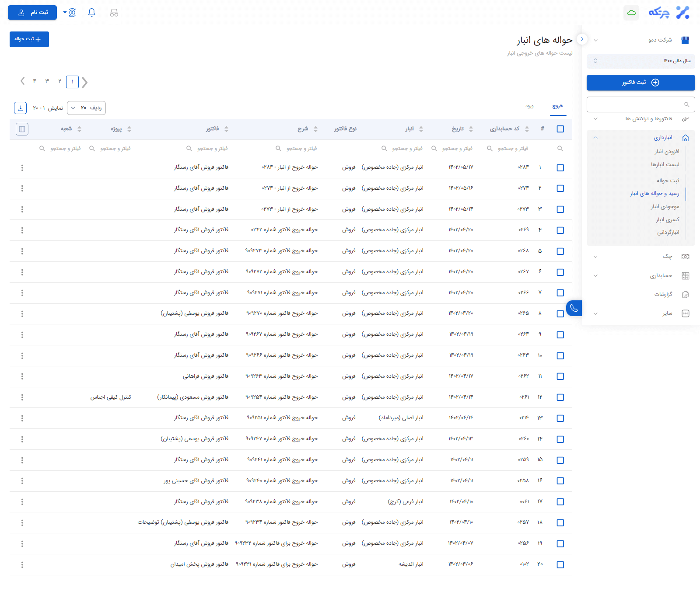700x595 pixels.
Task: Open the ردیف ۲۰ rows-per-page dropdown
Action: point(86,108)
